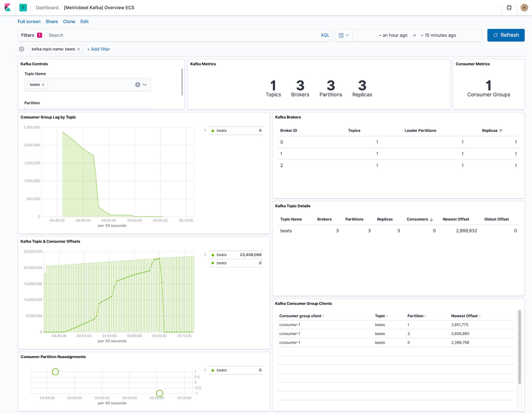This screenshot has width=532, height=414.
Task: Go to the Dashboard breadcrumb
Action: 47,7
